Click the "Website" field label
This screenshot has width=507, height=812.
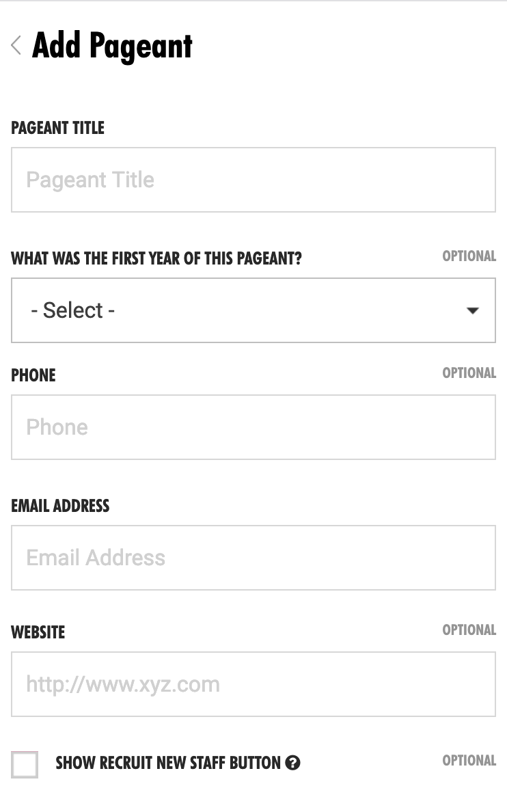pyautogui.click(x=38, y=632)
